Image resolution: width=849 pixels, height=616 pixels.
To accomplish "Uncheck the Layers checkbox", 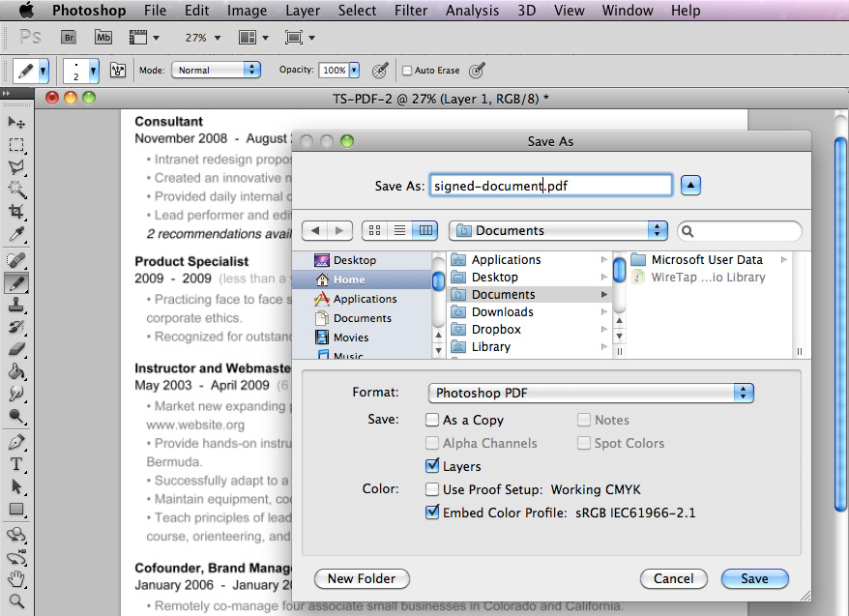I will tap(432, 465).
